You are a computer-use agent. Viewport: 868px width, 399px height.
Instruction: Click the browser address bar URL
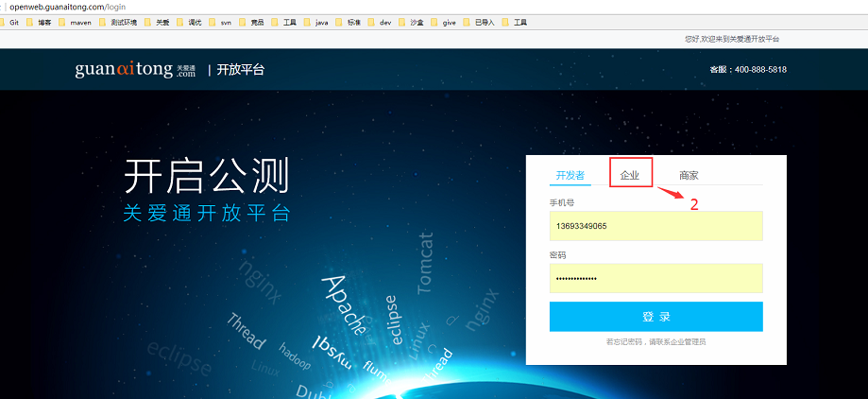67,7
